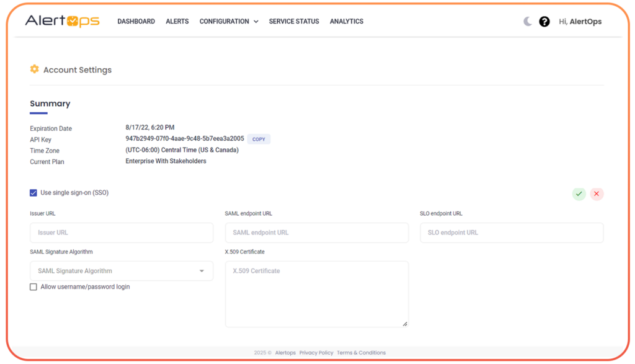
Task: Click the Issuer URL input field
Action: (x=121, y=232)
